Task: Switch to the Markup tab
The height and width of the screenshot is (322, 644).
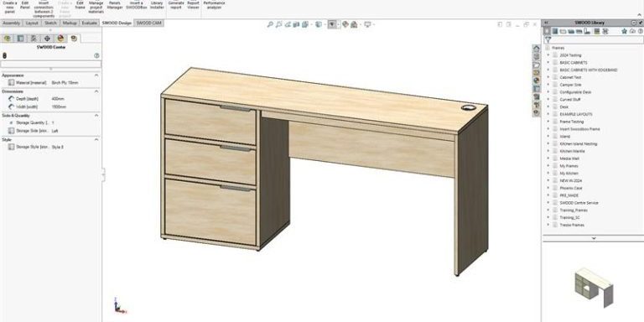Action: 70,23
